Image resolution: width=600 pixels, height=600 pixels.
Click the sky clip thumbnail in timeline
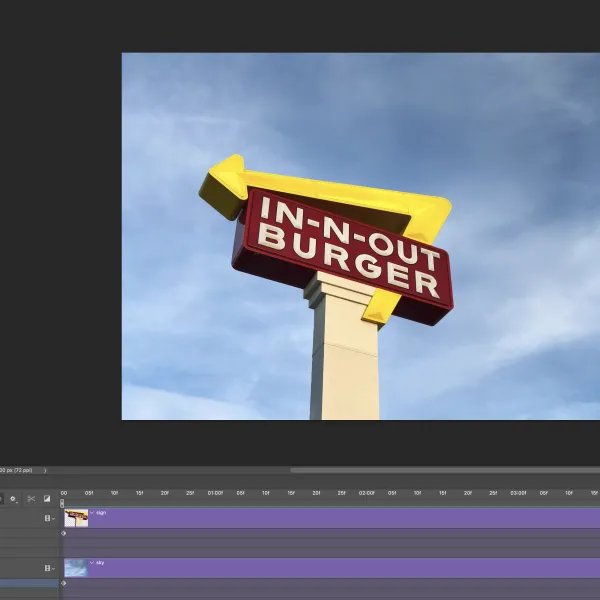pos(76,568)
